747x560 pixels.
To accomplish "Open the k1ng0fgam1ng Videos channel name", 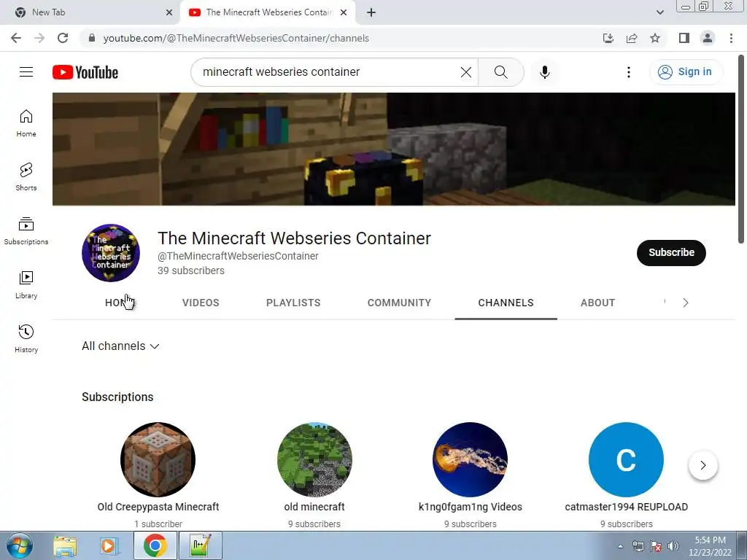I will [x=471, y=507].
